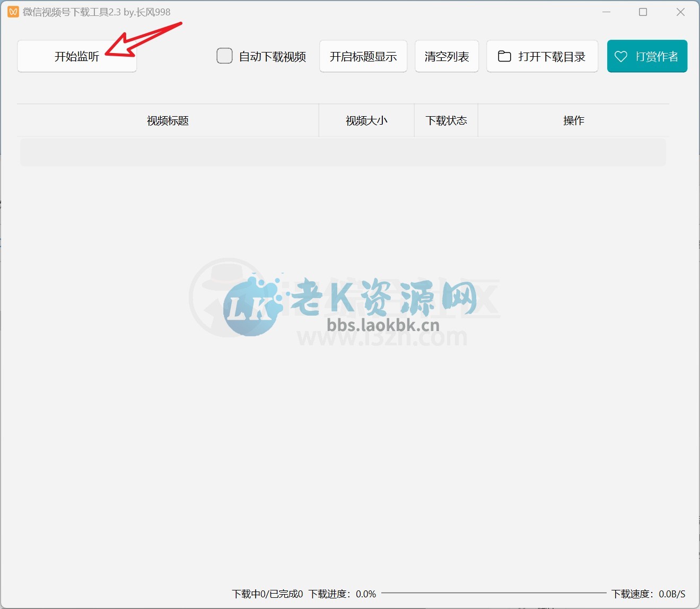Maximize the download tool window
The height and width of the screenshot is (609, 700).
pos(643,12)
